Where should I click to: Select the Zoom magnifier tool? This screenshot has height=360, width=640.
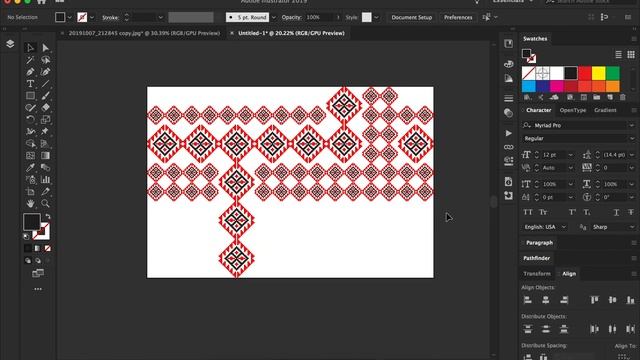(x=45, y=203)
